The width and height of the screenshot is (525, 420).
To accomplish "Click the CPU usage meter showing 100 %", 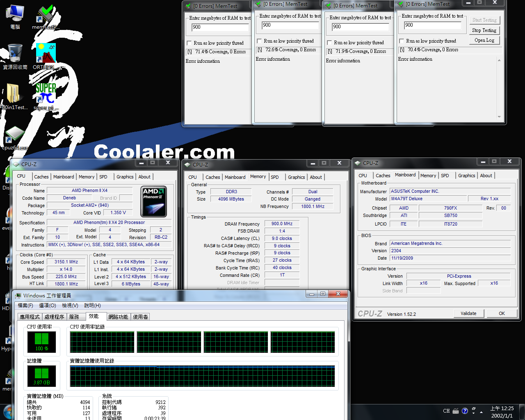I will (x=41, y=342).
